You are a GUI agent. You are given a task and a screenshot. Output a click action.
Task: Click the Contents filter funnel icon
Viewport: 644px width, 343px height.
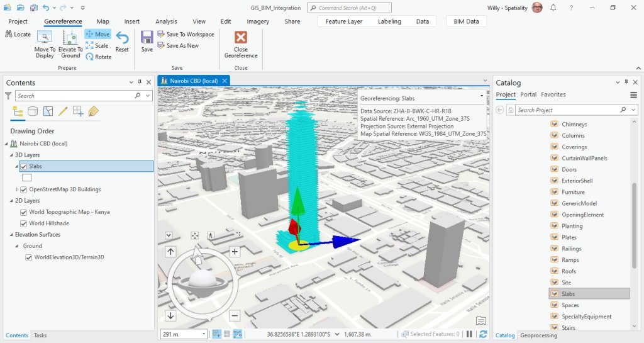(x=8, y=96)
